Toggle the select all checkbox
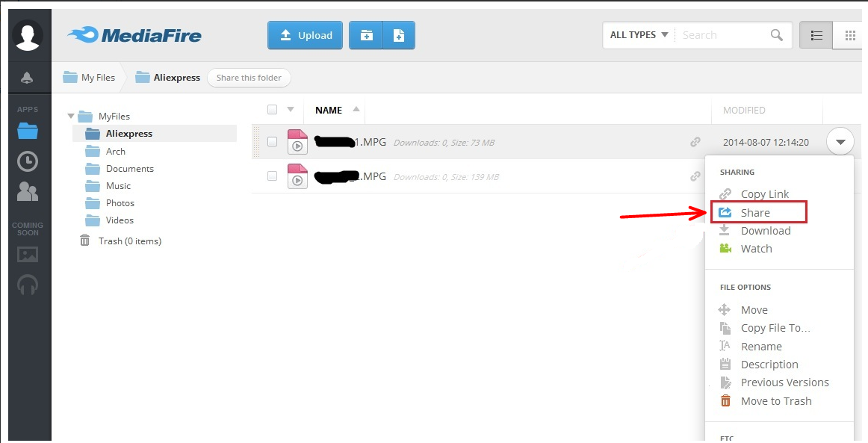The height and width of the screenshot is (443, 868). [272, 110]
